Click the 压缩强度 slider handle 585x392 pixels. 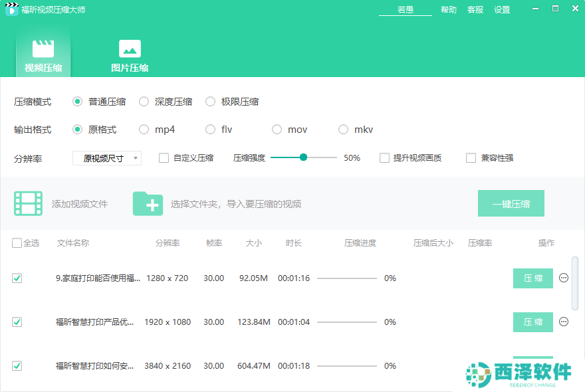(x=303, y=157)
